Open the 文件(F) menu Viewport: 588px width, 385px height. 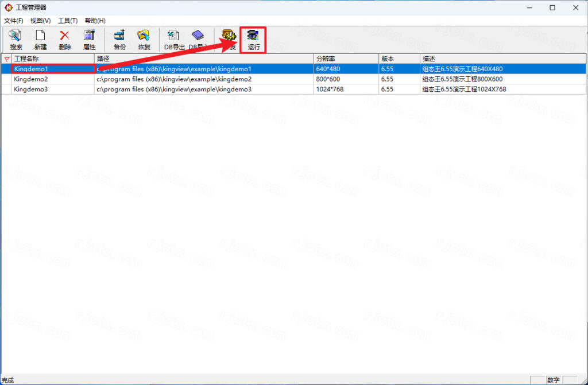point(14,21)
